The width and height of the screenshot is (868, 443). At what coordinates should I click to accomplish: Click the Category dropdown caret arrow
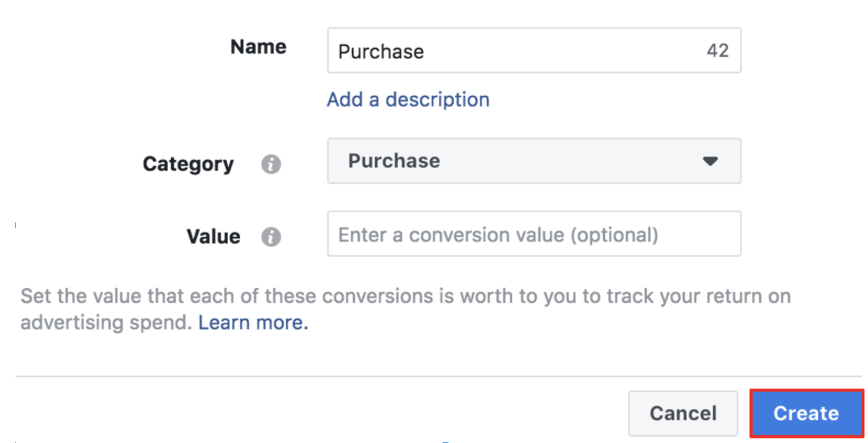tap(710, 161)
